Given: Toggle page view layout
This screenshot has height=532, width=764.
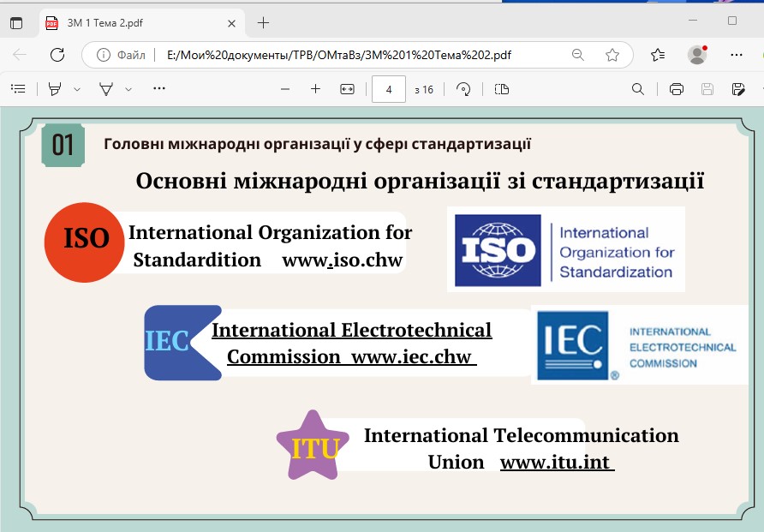Looking at the screenshot, I should pyautogui.click(x=502, y=89).
